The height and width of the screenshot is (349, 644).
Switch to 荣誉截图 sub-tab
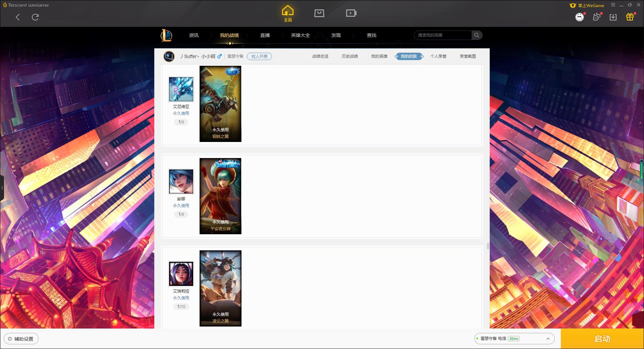click(468, 56)
